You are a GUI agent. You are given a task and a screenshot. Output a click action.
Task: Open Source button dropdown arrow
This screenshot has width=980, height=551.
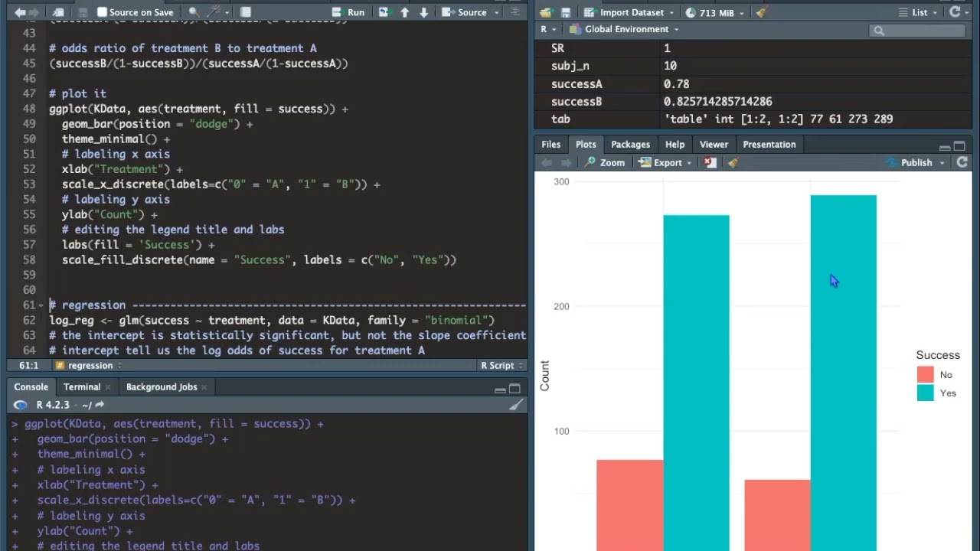(x=497, y=12)
